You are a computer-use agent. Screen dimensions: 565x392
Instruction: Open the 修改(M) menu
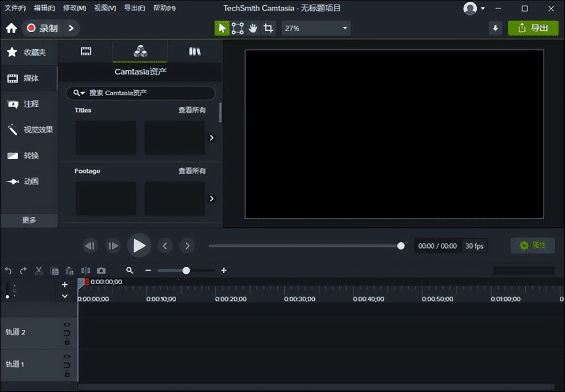pyautogui.click(x=75, y=8)
